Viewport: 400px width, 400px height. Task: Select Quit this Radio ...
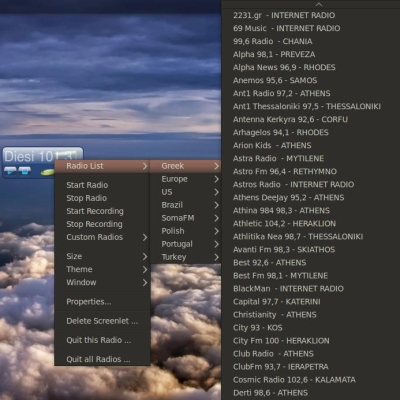[x=102, y=340]
